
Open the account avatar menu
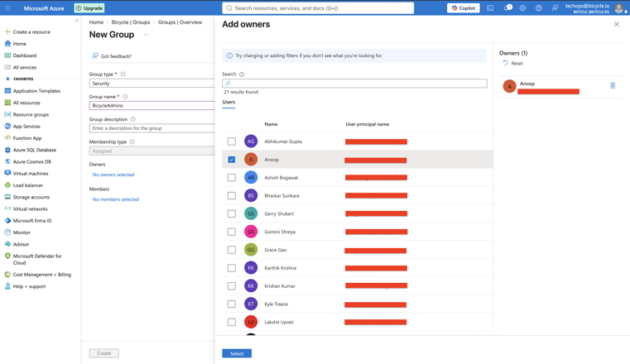(x=619, y=8)
